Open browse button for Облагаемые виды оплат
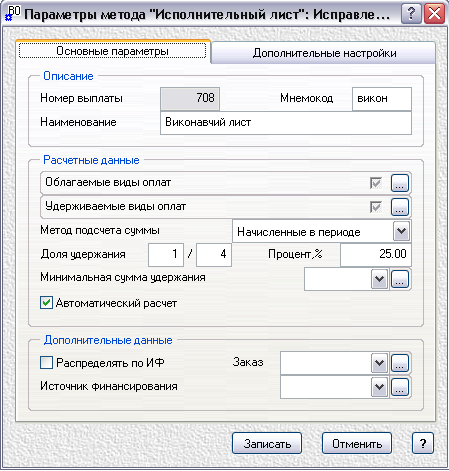 400,183
